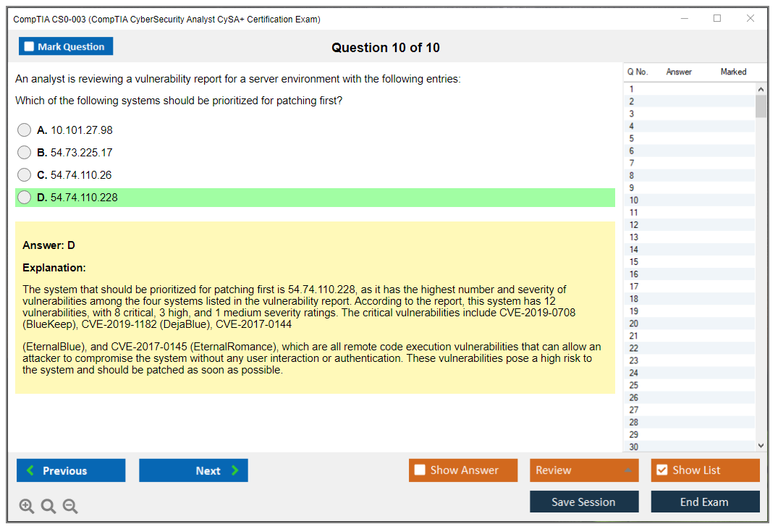778x532 pixels.
Task: Click the reset zoom magnifier icon
Action: point(48,506)
